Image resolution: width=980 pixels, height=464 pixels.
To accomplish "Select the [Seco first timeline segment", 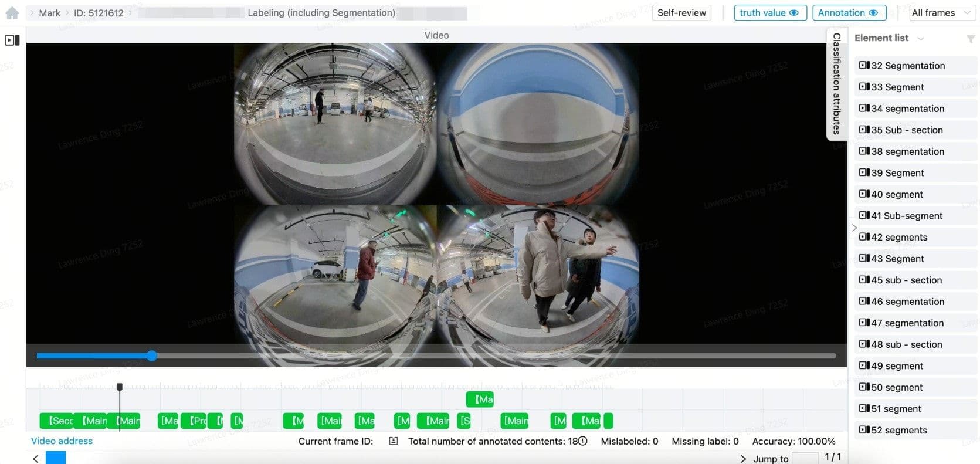I will [x=56, y=421].
